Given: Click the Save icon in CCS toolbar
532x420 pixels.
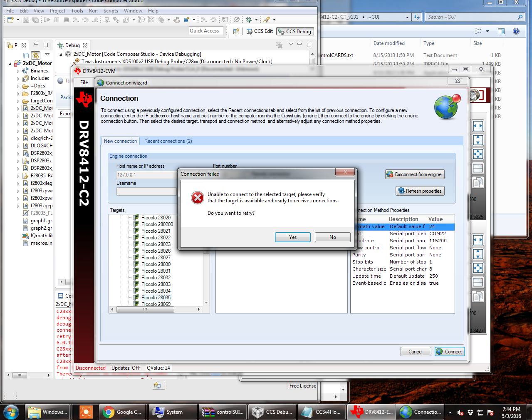Looking at the screenshot, I should pos(26,20).
